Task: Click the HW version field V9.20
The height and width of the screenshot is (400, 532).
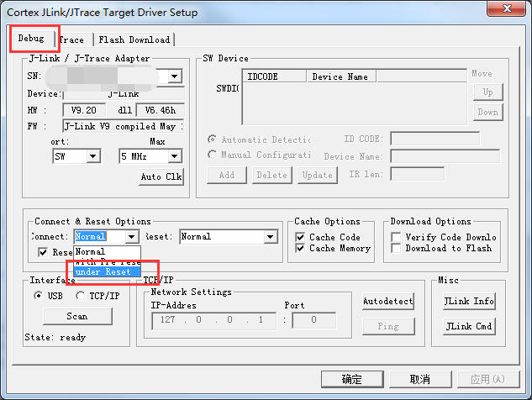Action: click(84, 110)
